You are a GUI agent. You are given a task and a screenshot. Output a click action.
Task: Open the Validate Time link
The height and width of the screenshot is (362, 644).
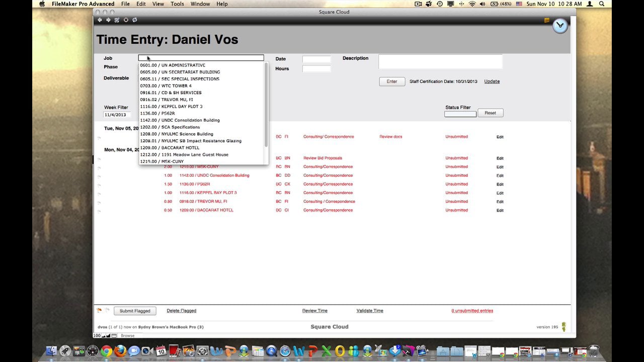coord(370,311)
